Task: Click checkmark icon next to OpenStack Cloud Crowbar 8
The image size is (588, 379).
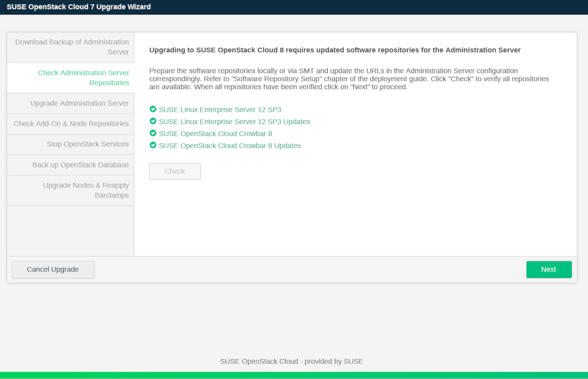Action: [153, 134]
